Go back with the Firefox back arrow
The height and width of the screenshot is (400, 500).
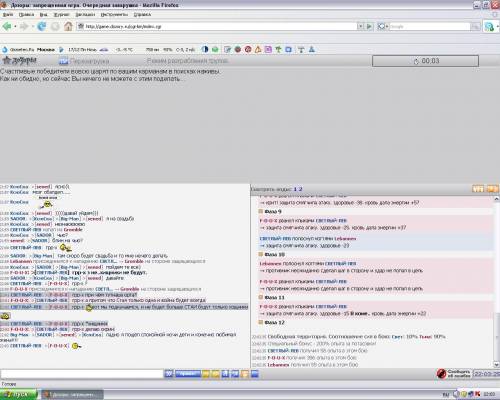pyautogui.click(x=7, y=26)
